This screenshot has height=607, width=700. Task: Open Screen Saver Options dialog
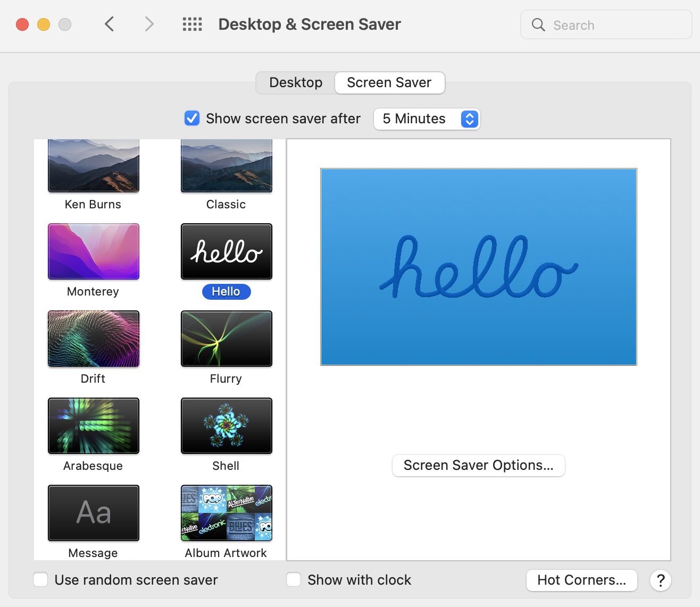(x=478, y=465)
